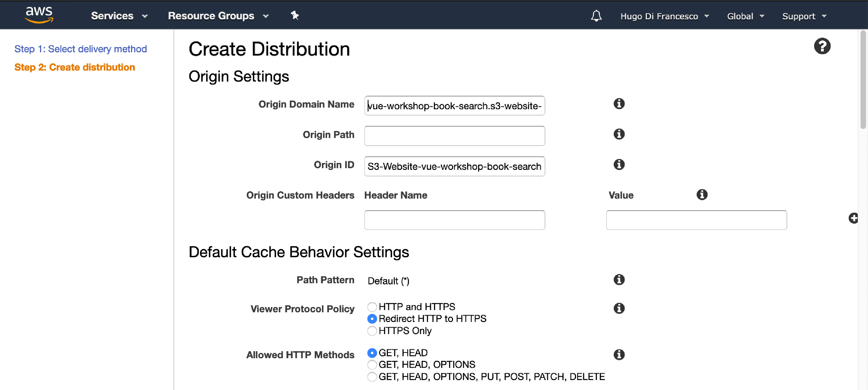The height and width of the screenshot is (390, 868).
Task: Click the 'Create Distribution' heading
Action: click(x=269, y=49)
